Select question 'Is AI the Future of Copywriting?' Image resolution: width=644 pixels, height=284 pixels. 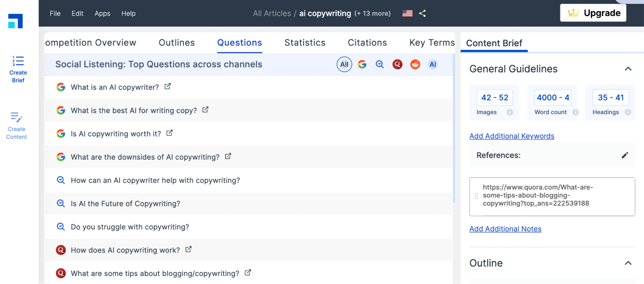[x=125, y=204]
